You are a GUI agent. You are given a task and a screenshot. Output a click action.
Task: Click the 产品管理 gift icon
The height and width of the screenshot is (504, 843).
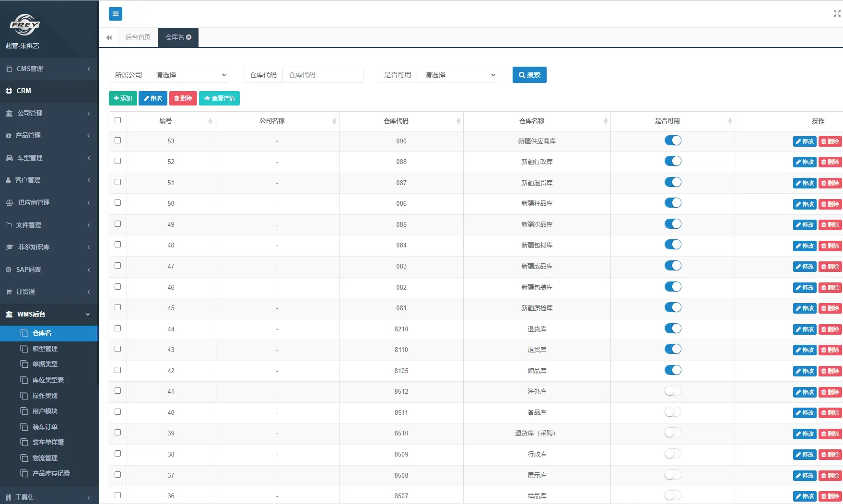(x=9, y=135)
